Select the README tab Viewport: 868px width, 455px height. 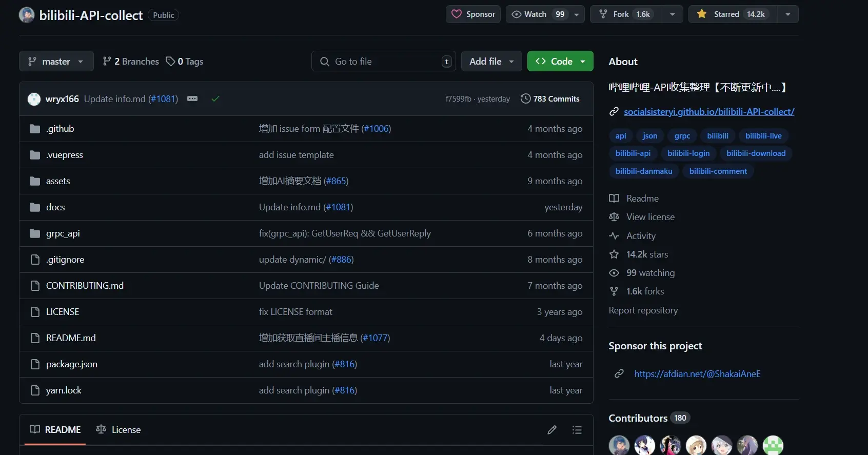tap(55, 430)
